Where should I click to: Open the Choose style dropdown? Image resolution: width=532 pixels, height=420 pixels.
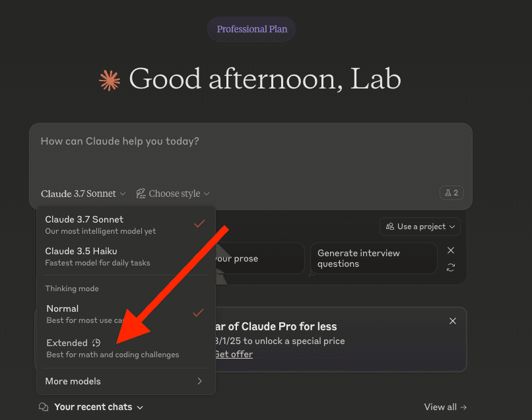[173, 193]
